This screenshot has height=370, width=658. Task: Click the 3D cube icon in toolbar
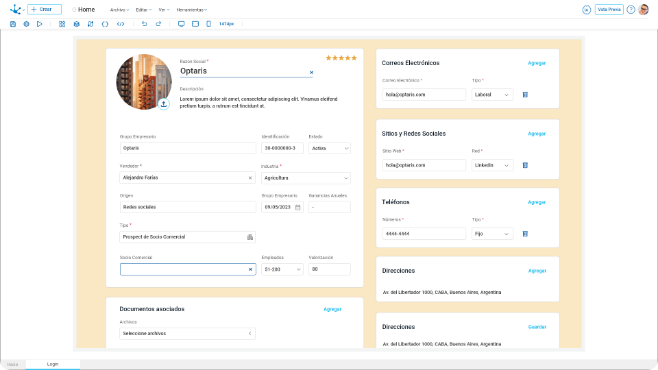76,24
